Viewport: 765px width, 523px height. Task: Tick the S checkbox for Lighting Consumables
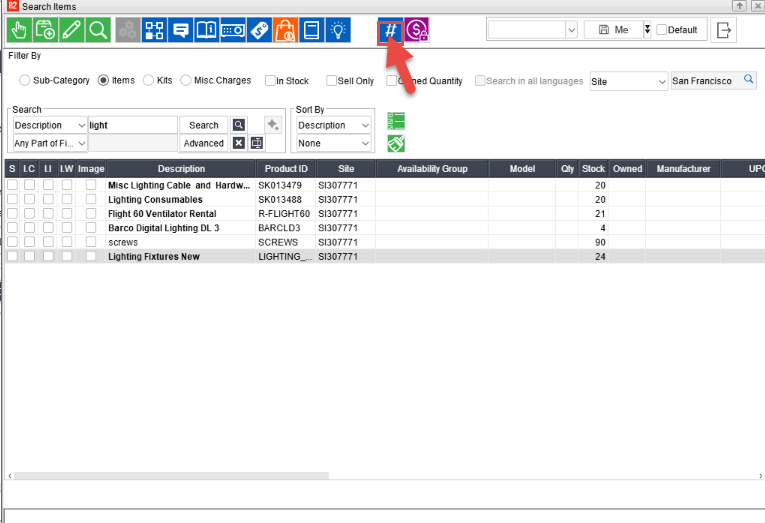[12, 199]
